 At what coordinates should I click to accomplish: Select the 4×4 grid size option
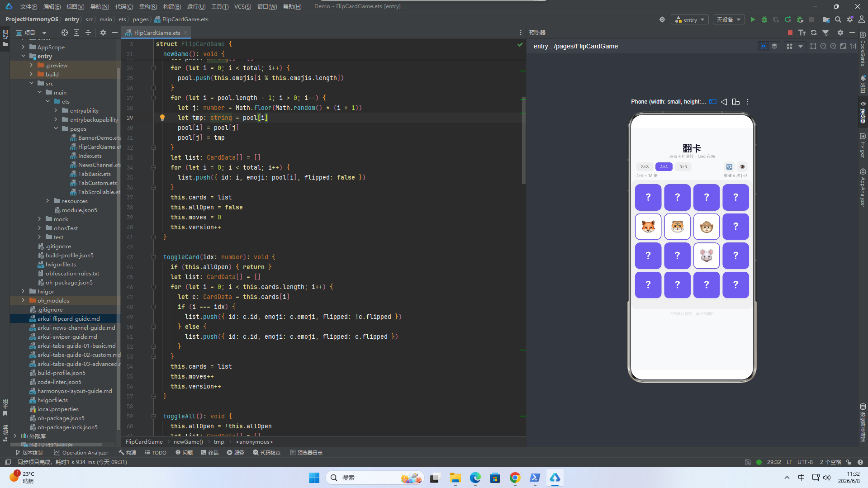point(664,167)
